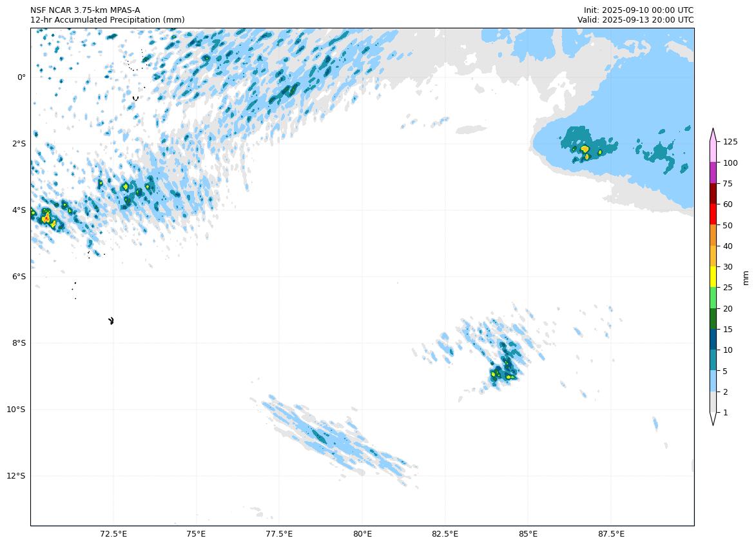Click the 80°E longitude axis label
This screenshot has height=545, width=756.
pyautogui.click(x=362, y=534)
